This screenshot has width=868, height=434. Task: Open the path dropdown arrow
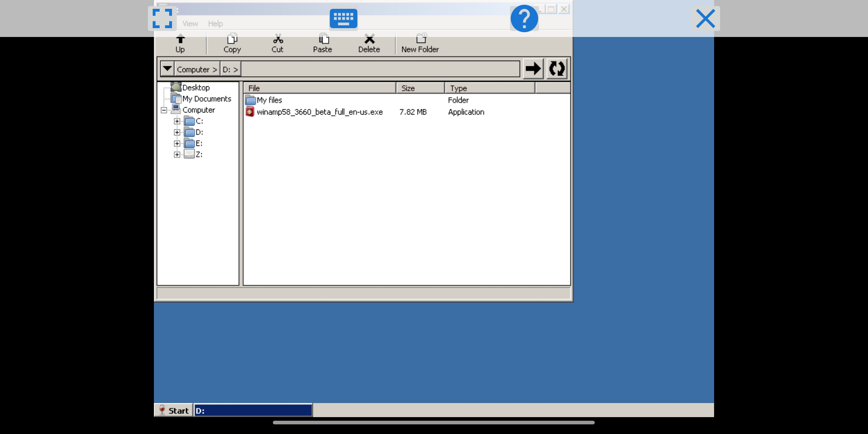(x=166, y=68)
